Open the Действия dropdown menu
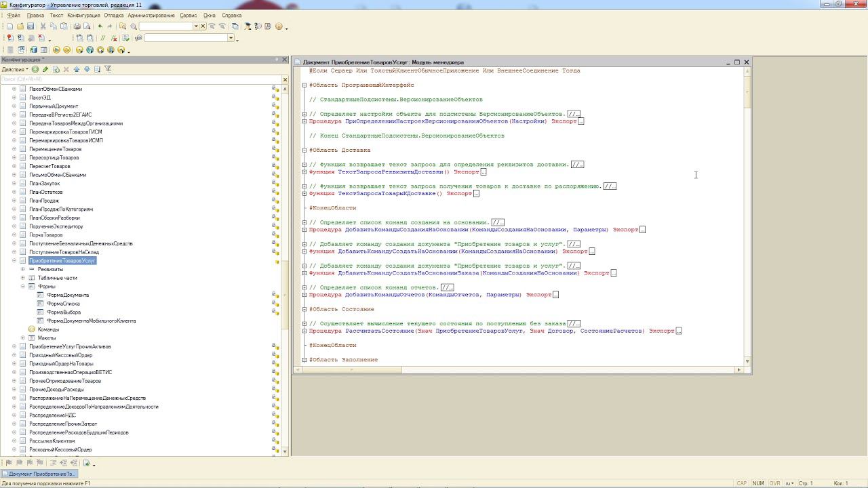 [15, 69]
